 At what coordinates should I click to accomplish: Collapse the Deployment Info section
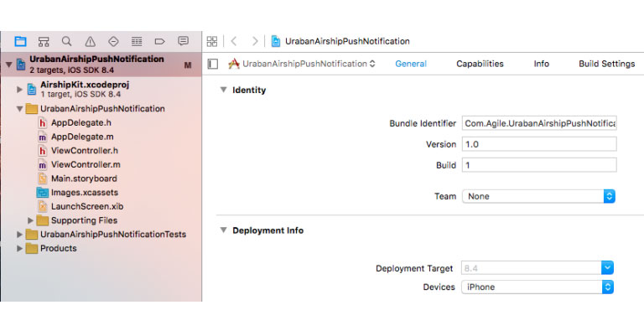(223, 230)
